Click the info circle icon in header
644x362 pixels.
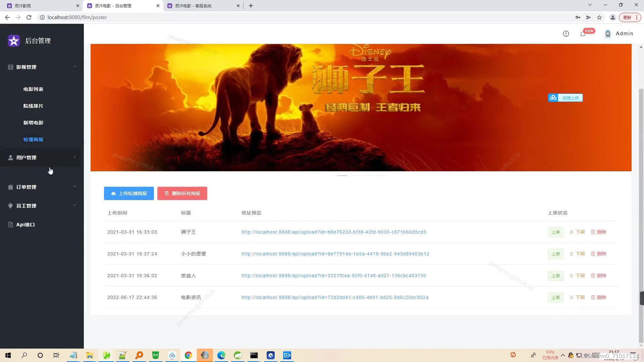566,34
